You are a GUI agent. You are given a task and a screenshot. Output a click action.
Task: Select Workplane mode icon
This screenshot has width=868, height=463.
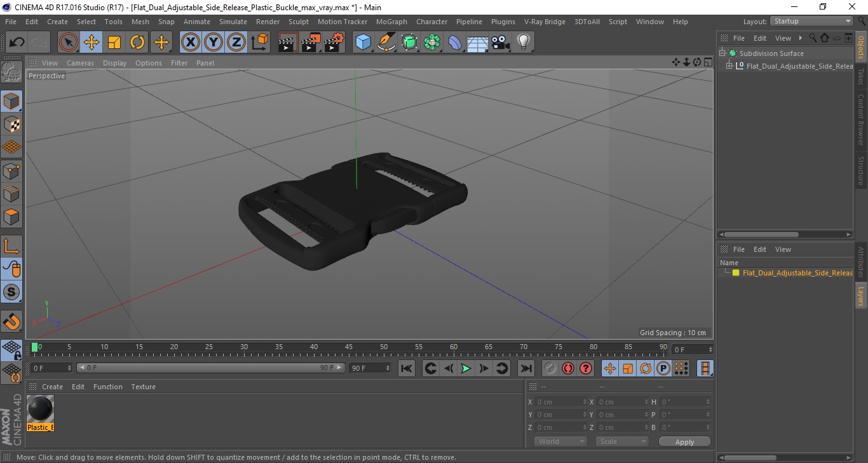[11, 148]
